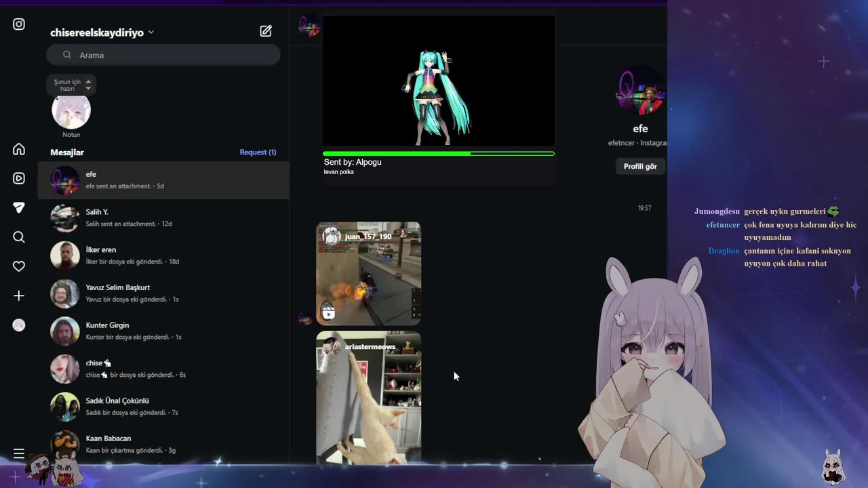
Task: Open efe's large profile picture
Action: pyautogui.click(x=641, y=90)
